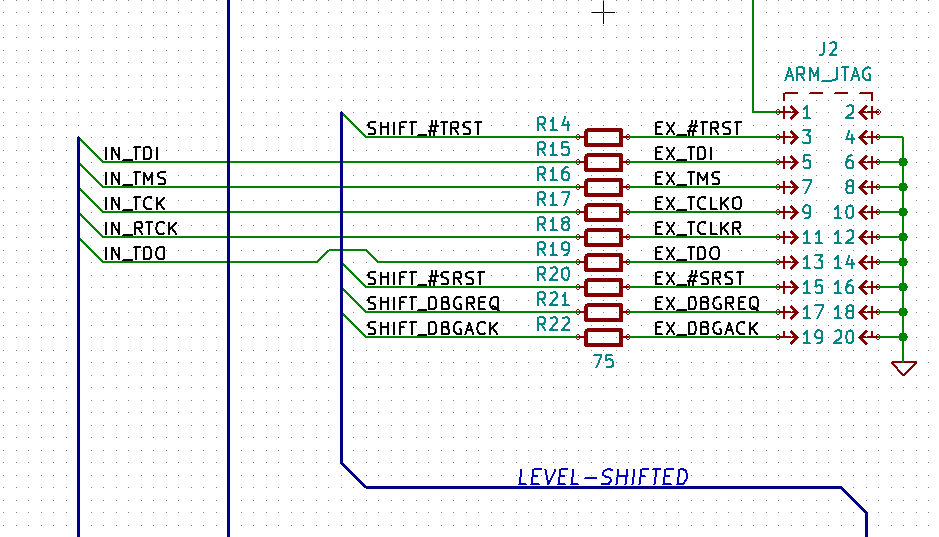939x537 pixels.
Task: Select the ARM_JTAG component name
Action: [828, 74]
